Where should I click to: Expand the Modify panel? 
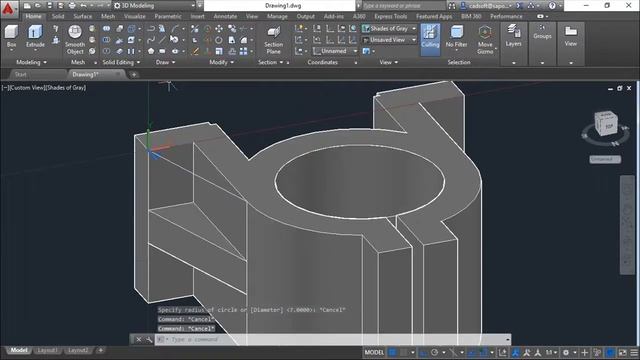(221, 62)
